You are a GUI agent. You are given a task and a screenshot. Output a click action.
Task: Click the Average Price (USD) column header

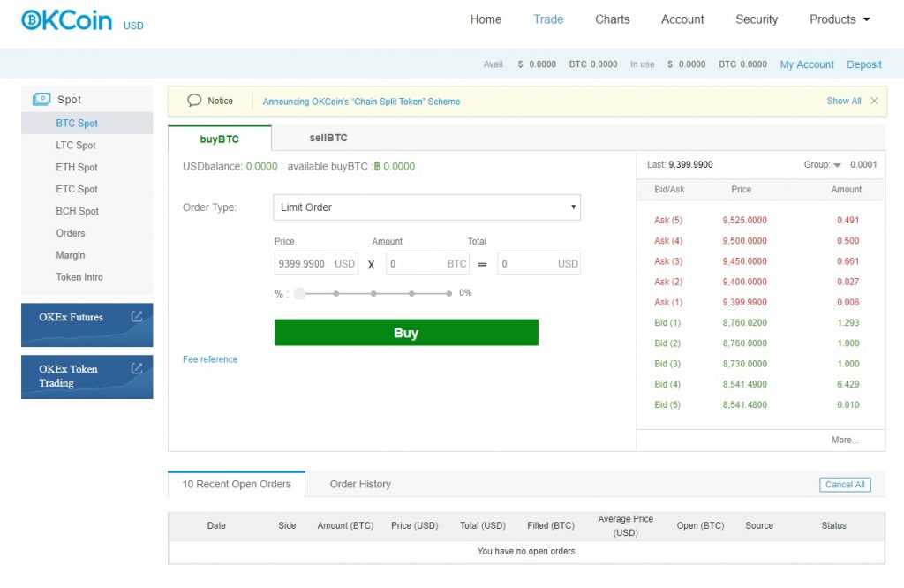626,525
